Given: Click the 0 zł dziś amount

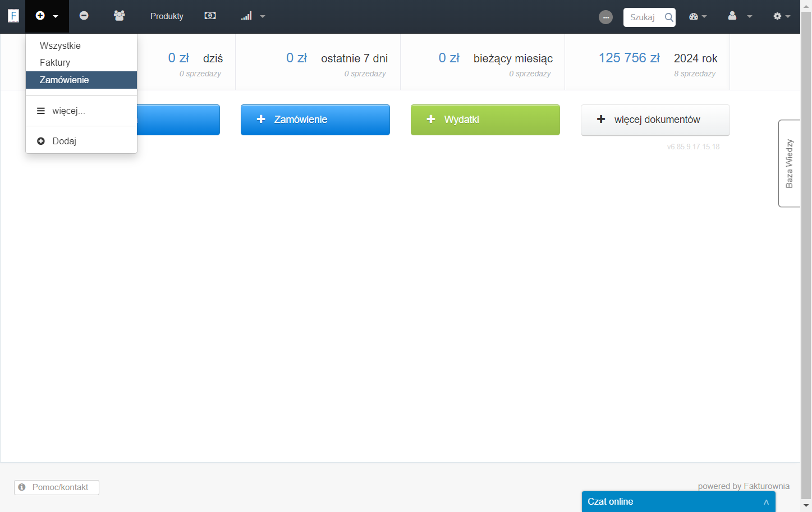Looking at the screenshot, I should click(178, 58).
